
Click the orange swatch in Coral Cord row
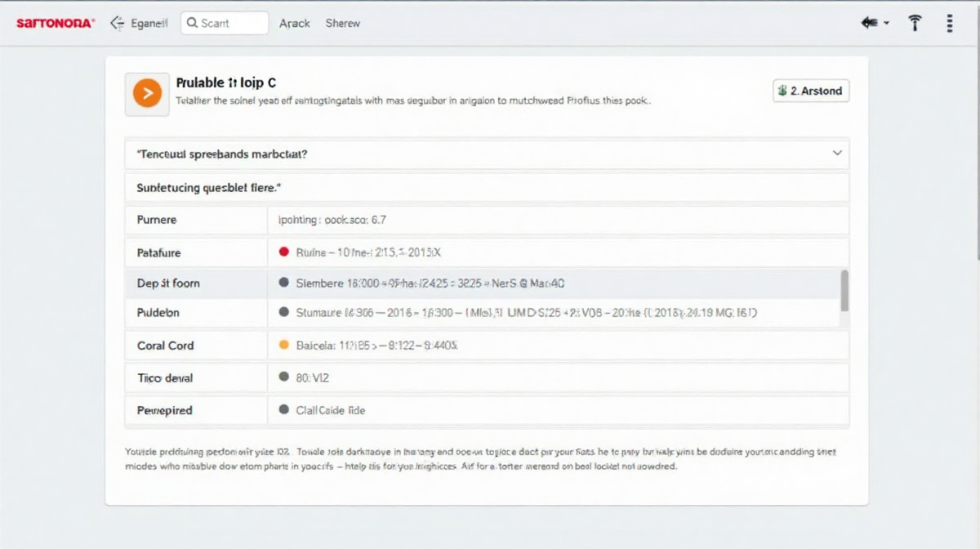pos(284,345)
